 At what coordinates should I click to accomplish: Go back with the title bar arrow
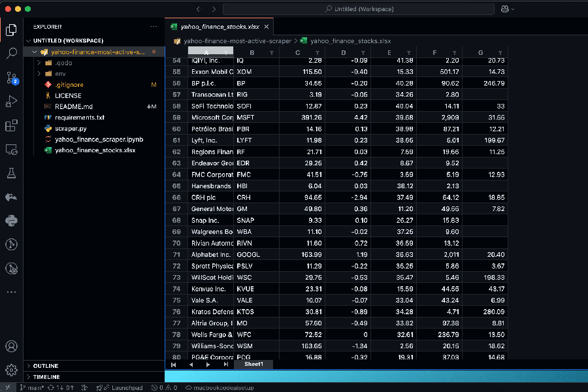pos(199,9)
